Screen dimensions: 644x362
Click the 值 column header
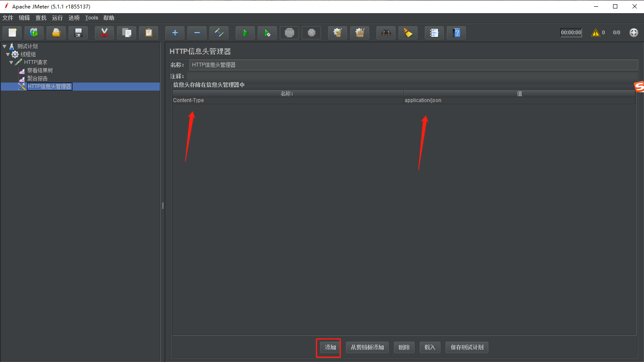(520, 94)
